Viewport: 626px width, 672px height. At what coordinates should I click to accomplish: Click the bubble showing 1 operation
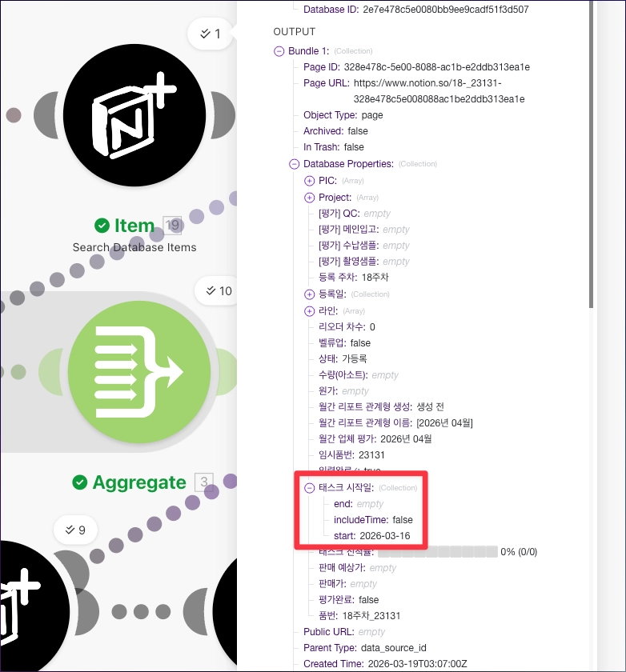[210, 34]
